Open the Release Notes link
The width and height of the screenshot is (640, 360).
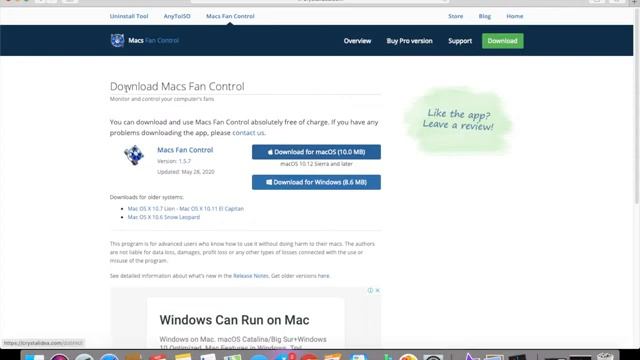click(251, 276)
